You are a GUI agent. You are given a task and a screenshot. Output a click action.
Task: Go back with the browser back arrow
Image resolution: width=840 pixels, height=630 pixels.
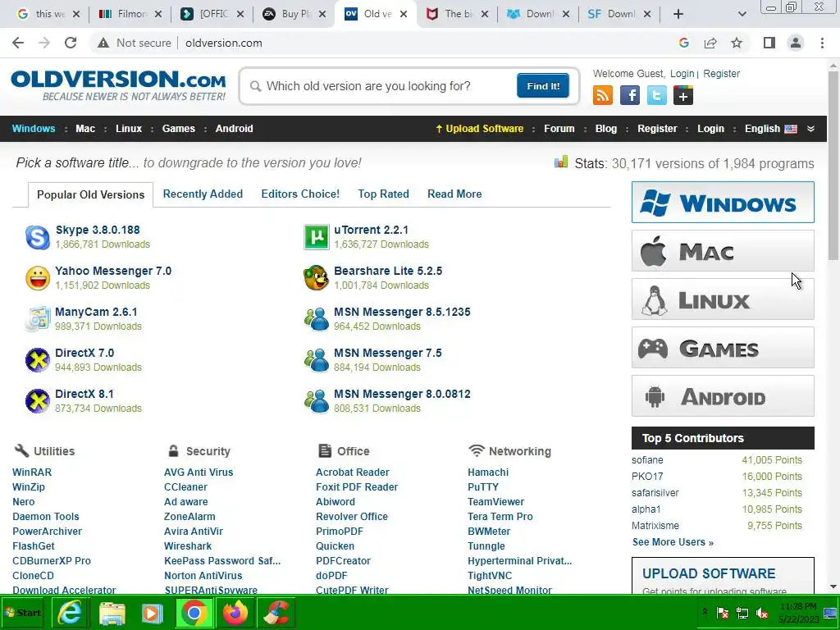coord(18,43)
